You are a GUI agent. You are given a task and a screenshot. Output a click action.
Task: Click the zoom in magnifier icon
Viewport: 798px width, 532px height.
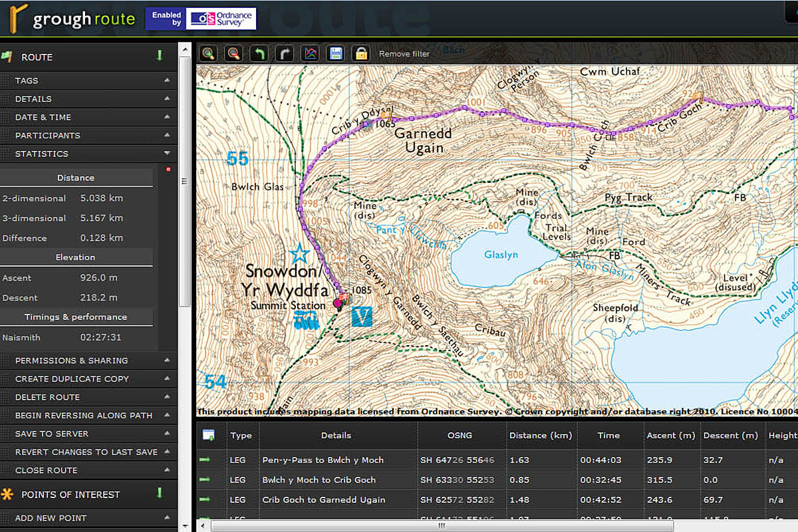pos(208,53)
